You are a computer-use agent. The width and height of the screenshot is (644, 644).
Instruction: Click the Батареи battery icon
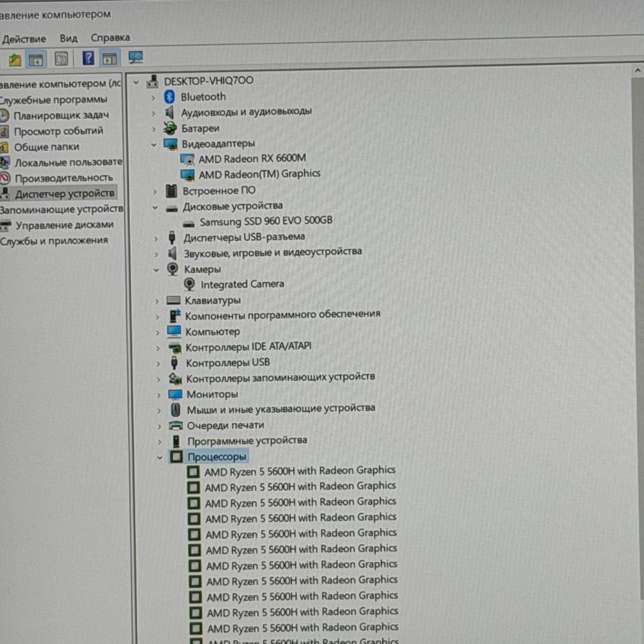coord(170,128)
